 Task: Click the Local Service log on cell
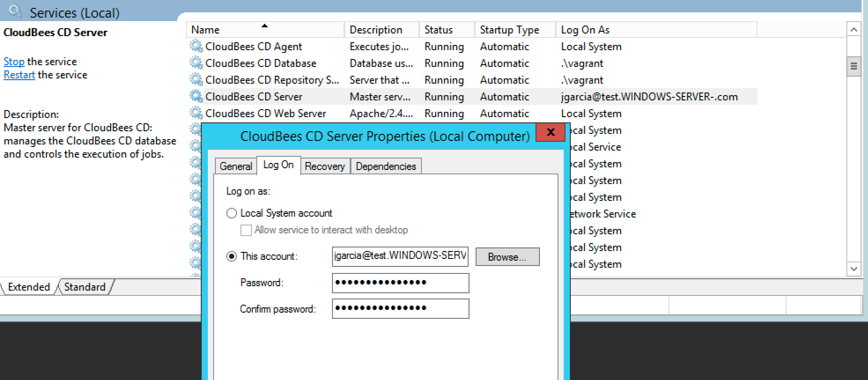(x=596, y=147)
